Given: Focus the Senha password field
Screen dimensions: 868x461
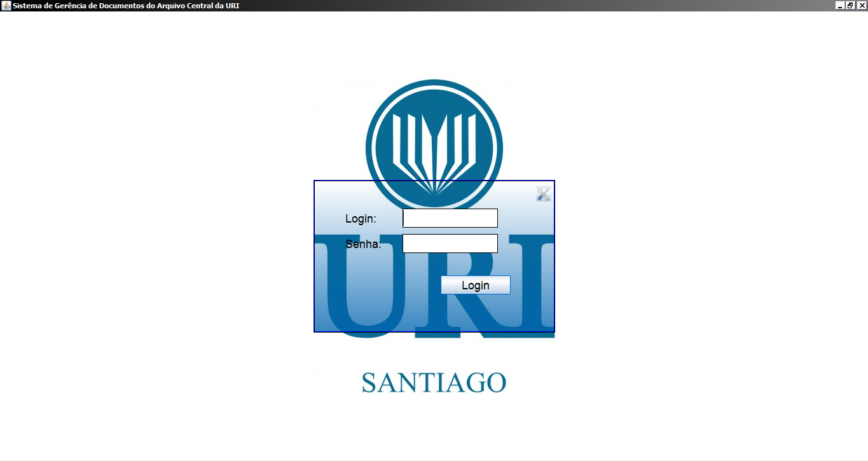Looking at the screenshot, I should [x=450, y=244].
